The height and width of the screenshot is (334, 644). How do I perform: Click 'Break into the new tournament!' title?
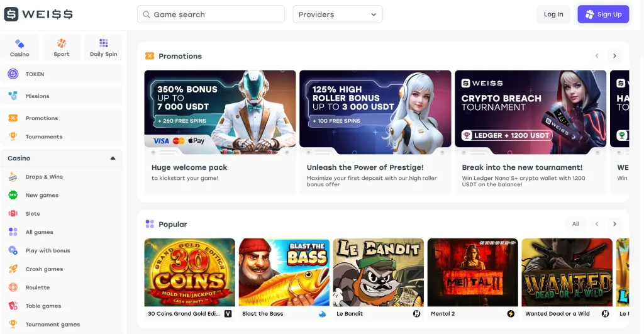point(522,167)
